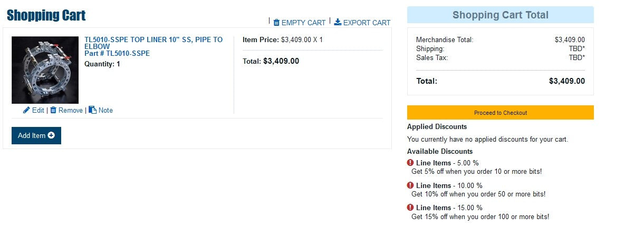Screen dimensions: 644x237
Task: Click the Edit link under the product image
Action: tap(38, 110)
